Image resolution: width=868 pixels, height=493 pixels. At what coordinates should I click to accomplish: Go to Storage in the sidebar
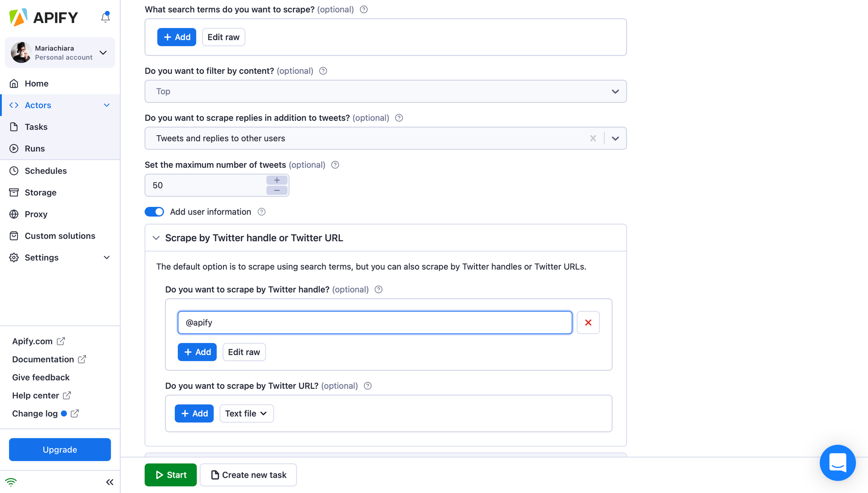click(x=40, y=193)
